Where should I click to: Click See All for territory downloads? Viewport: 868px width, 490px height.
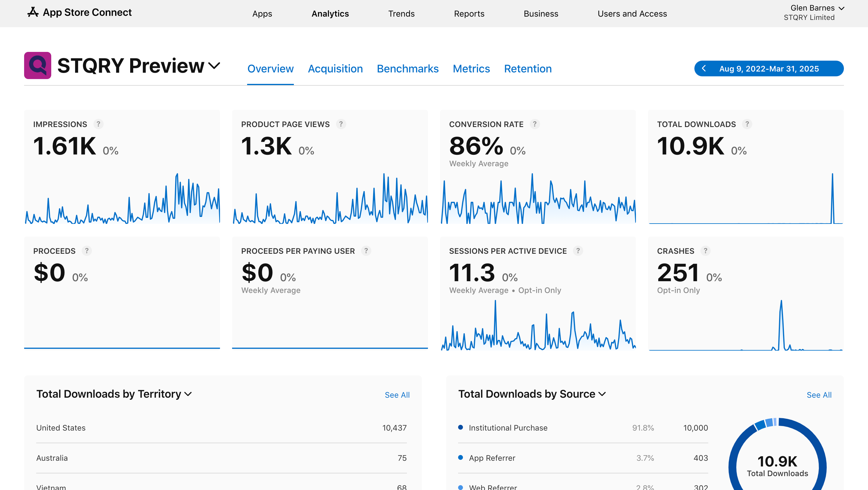coord(397,395)
